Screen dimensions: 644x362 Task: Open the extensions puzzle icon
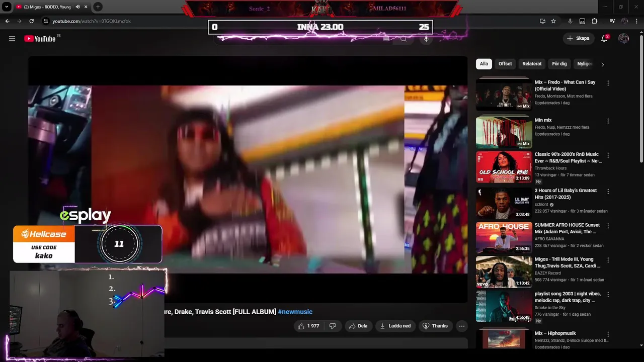pos(594,21)
